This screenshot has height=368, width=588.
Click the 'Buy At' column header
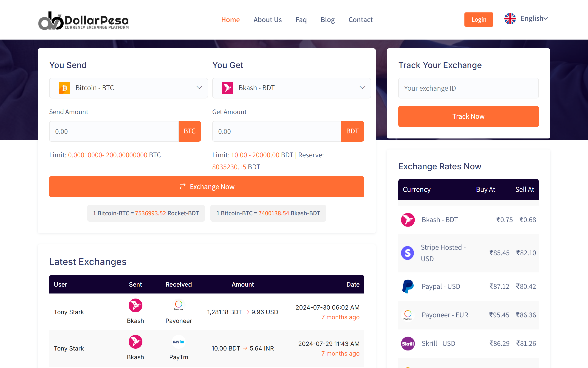[486, 190]
